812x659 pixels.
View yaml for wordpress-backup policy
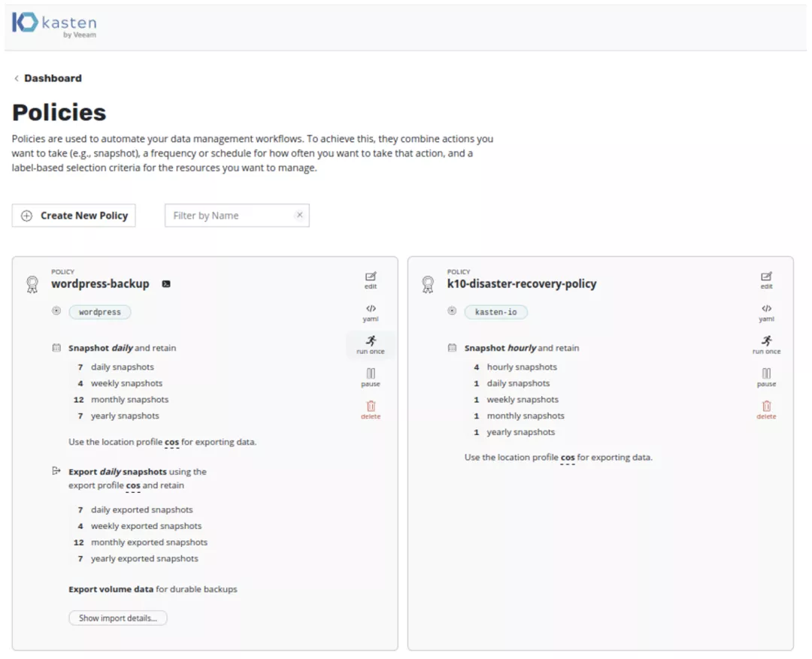(371, 312)
